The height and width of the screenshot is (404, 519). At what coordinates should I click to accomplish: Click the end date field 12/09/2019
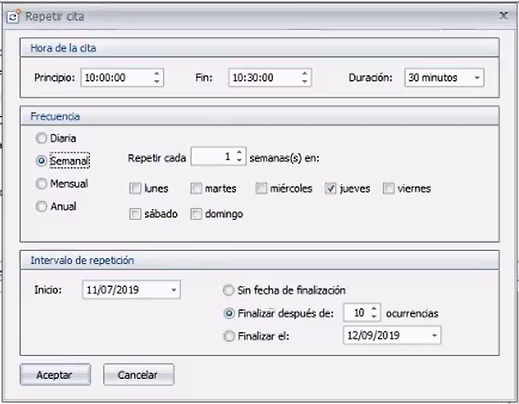[392, 335]
